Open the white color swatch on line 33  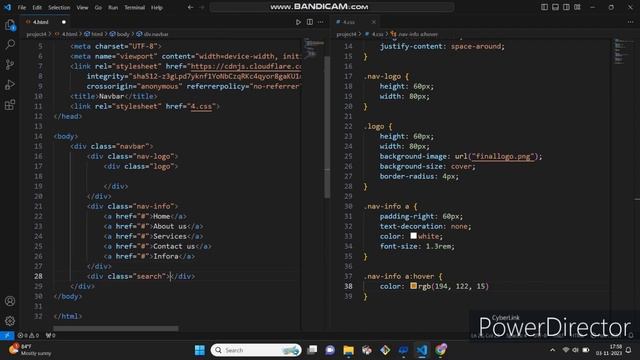pyautogui.click(x=413, y=236)
